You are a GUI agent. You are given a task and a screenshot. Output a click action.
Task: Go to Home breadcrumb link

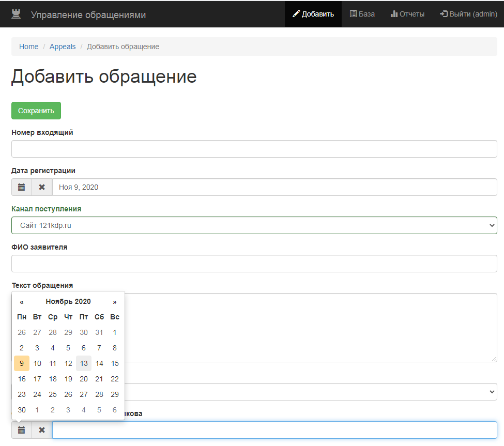pyautogui.click(x=28, y=47)
